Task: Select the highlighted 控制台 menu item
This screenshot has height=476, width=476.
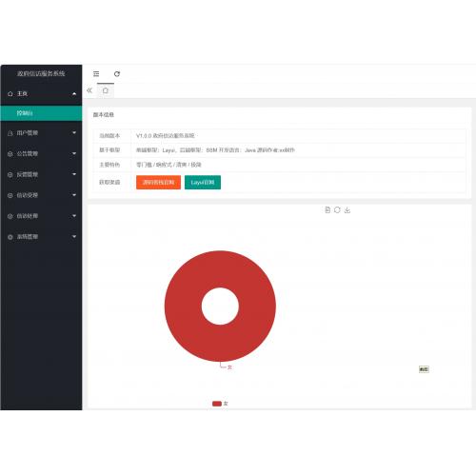Action: (41, 113)
